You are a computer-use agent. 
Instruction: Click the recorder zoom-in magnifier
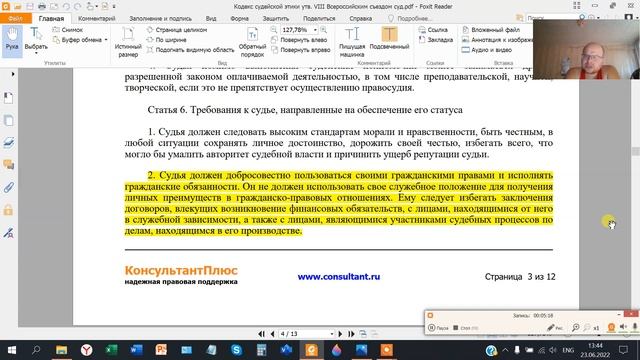pos(576,328)
